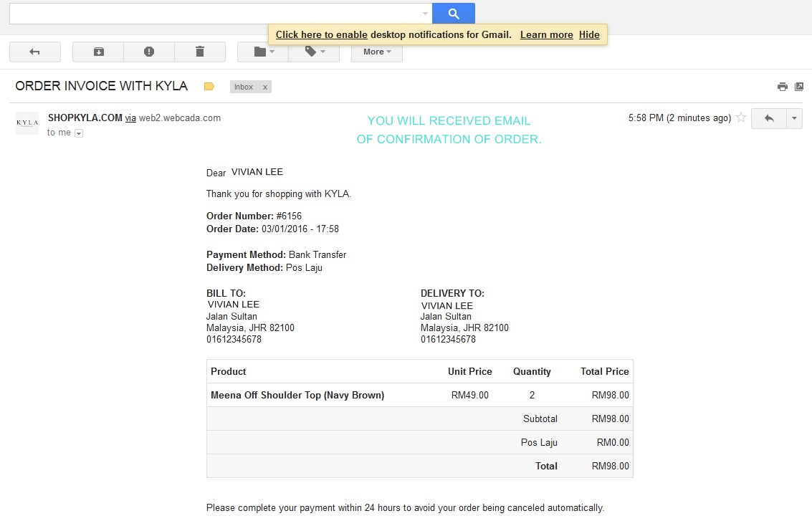The height and width of the screenshot is (521, 812).
Task: Click Delivery Method Pos Laju line
Action: coord(264,268)
